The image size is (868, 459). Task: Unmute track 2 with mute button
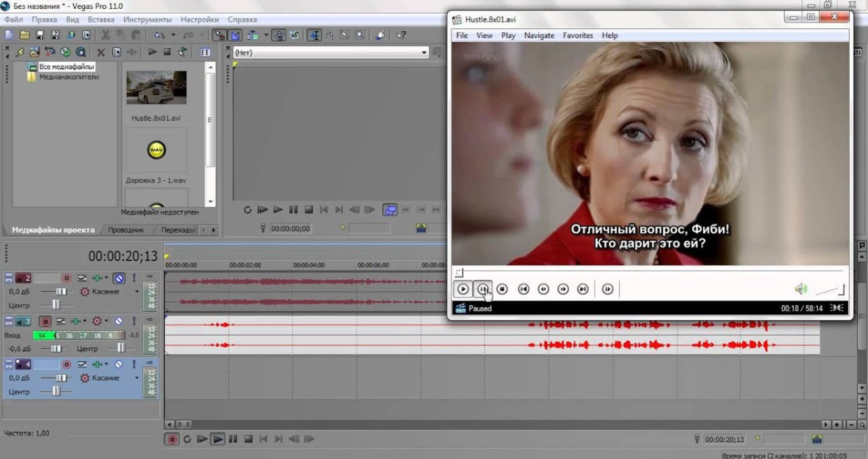coord(119,278)
